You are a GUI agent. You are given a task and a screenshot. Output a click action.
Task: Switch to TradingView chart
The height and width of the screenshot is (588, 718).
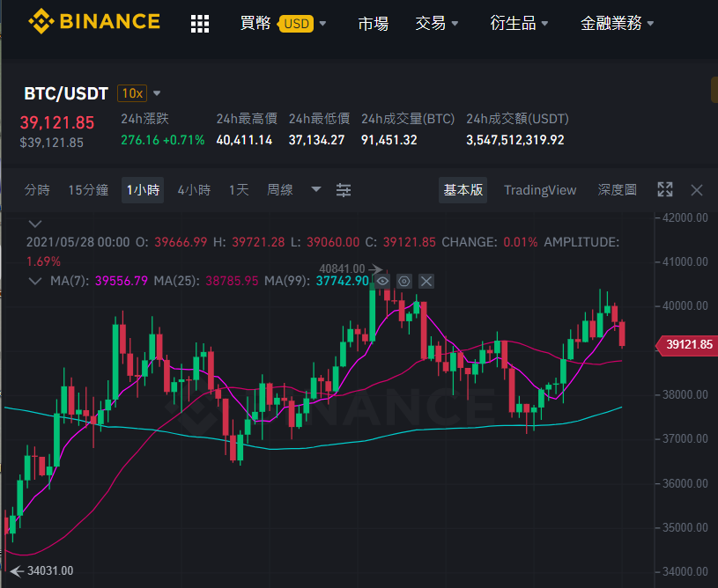(x=540, y=190)
